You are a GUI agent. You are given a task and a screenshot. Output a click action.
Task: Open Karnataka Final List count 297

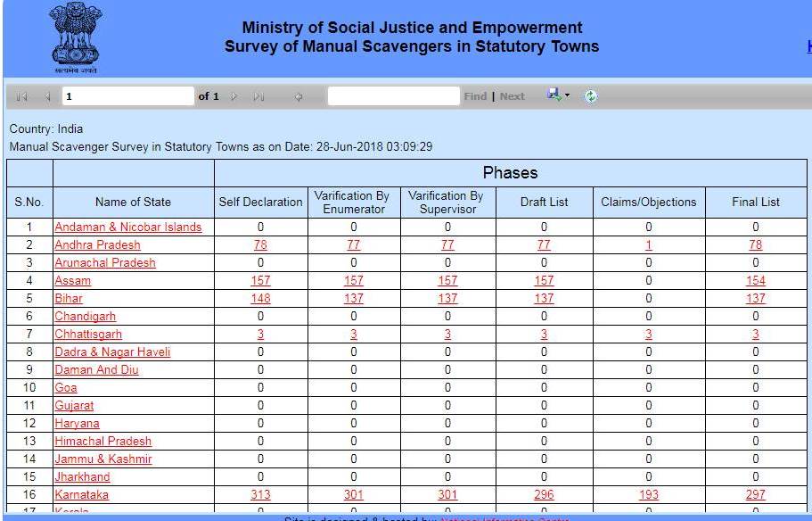click(x=756, y=494)
